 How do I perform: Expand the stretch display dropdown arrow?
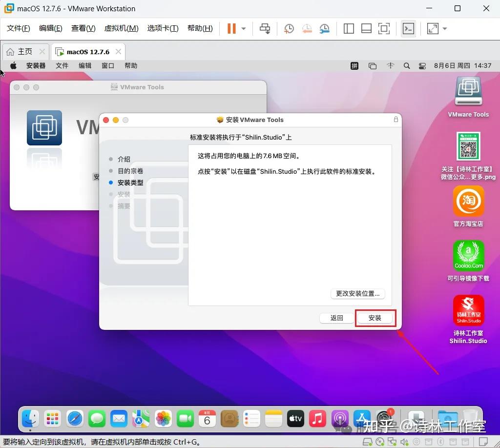coord(445,28)
